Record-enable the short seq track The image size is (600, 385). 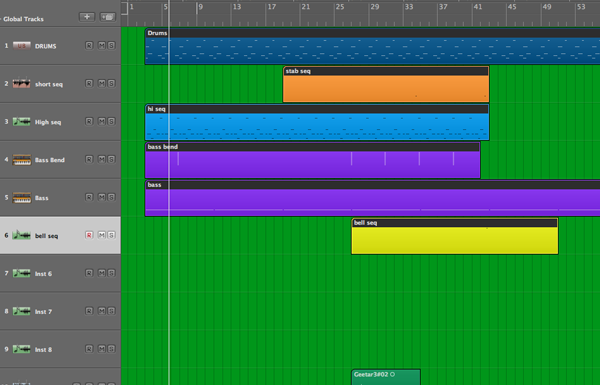(89, 83)
